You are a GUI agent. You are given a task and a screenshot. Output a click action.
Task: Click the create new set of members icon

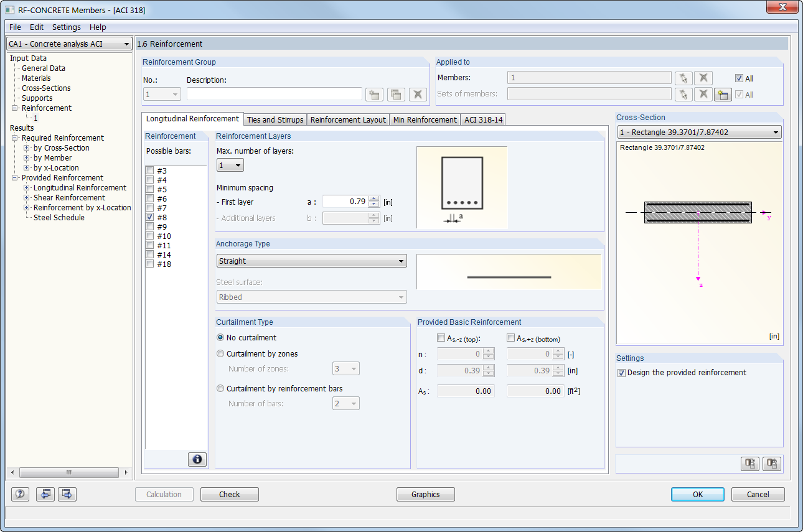click(x=723, y=95)
